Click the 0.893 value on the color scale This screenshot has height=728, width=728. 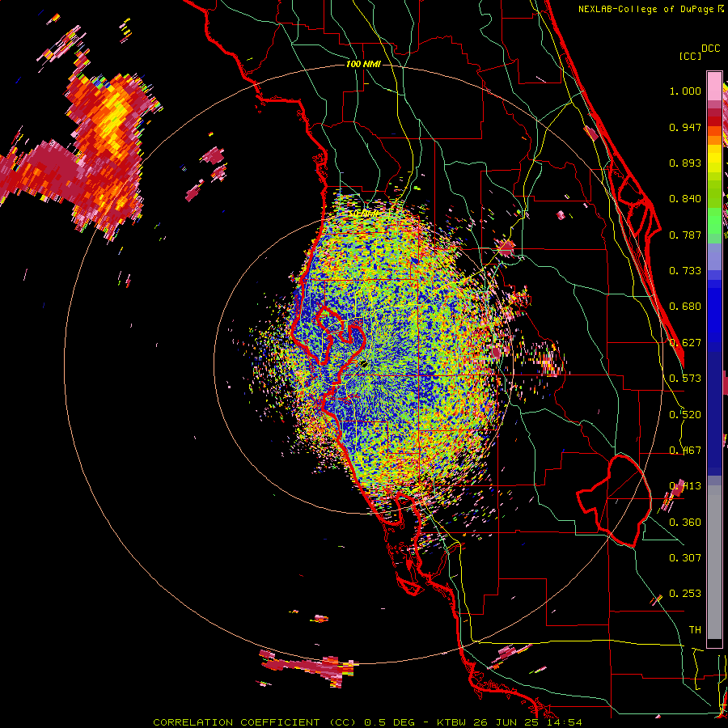coord(685,163)
